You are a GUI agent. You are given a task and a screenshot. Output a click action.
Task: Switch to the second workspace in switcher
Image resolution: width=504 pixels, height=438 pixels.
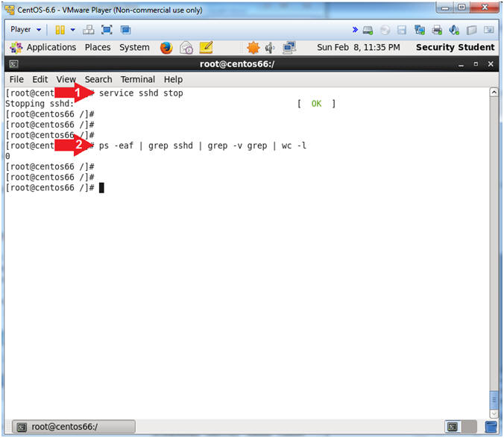[469, 427]
